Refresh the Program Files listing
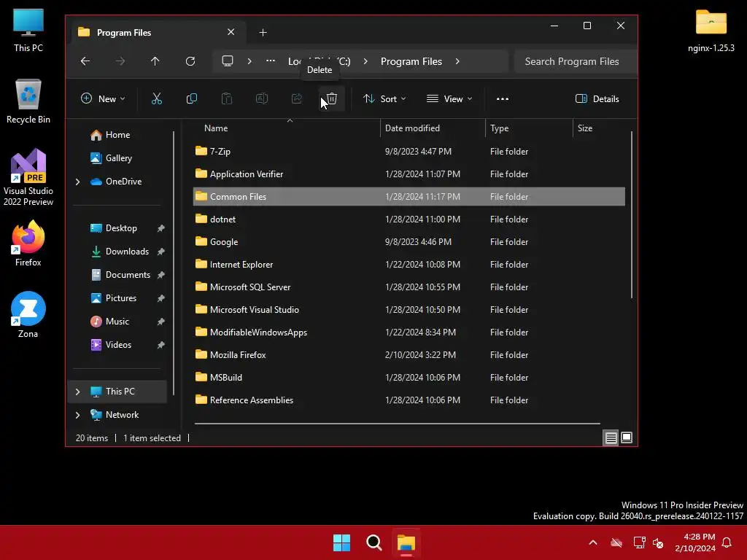 [x=190, y=61]
